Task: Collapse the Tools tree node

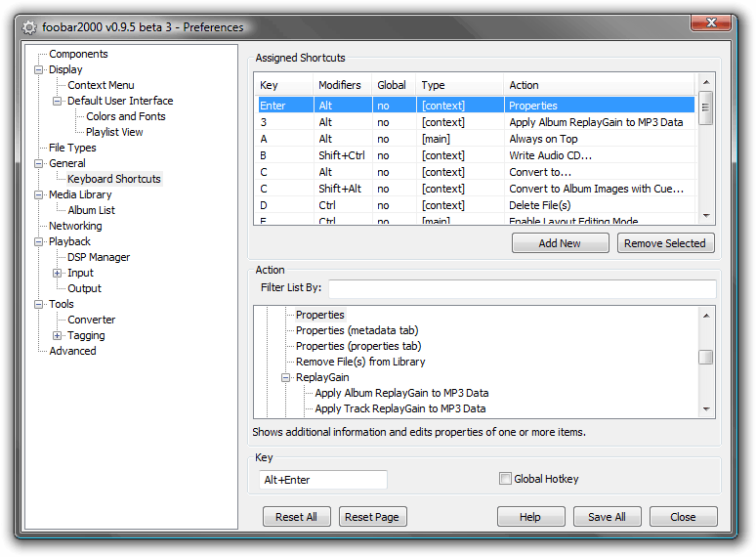Action: pyautogui.click(x=38, y=304)
